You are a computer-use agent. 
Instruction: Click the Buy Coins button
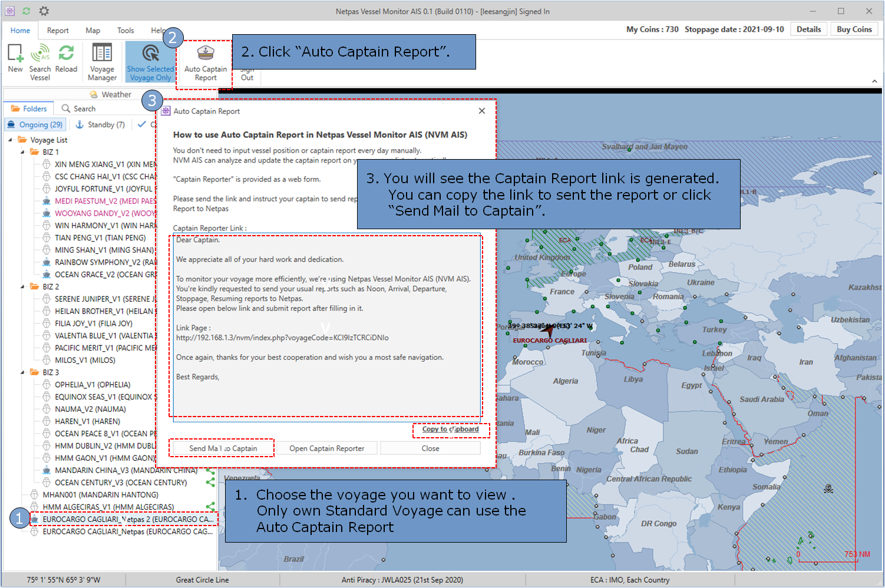[854, 29]
